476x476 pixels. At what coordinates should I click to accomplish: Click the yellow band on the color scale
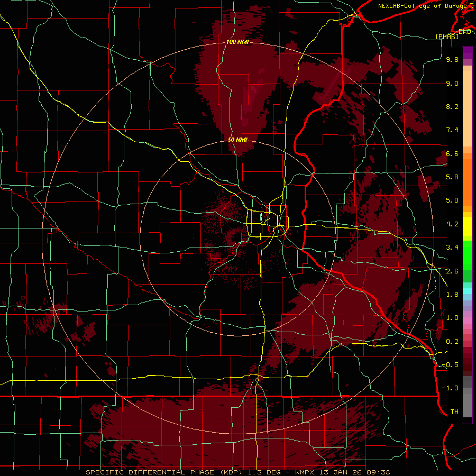point(467,226)
